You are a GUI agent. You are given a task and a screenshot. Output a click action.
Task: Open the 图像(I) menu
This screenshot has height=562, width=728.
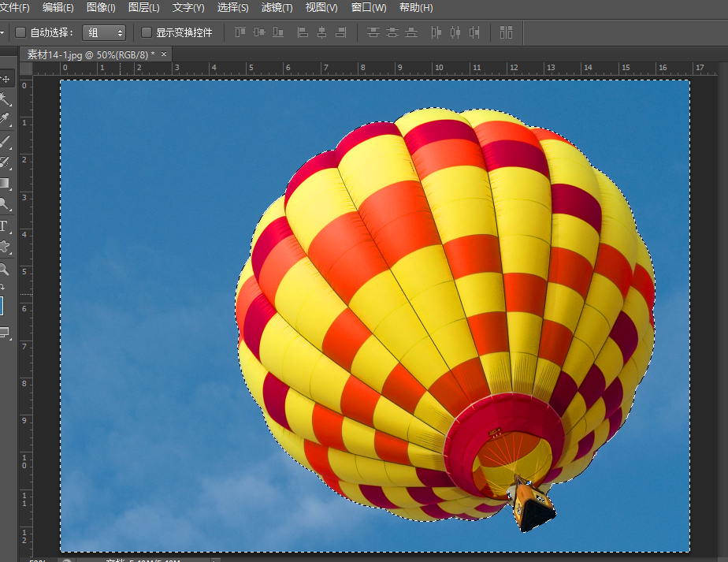pyautogui.click(x=101, y=8)
